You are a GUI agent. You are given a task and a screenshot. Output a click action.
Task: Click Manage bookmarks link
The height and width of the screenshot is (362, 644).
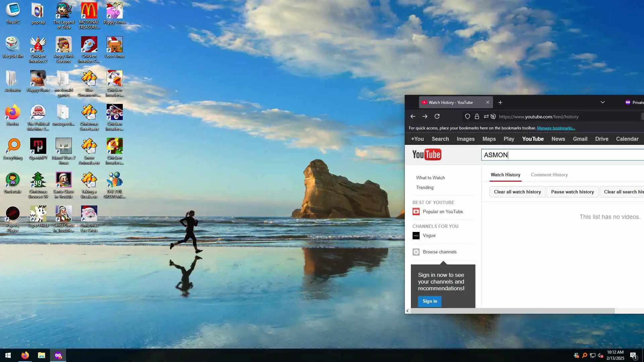[x=556, y=128]
